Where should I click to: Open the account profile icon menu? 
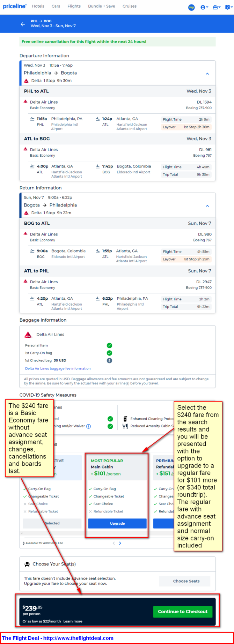click(x=204, y=7)
